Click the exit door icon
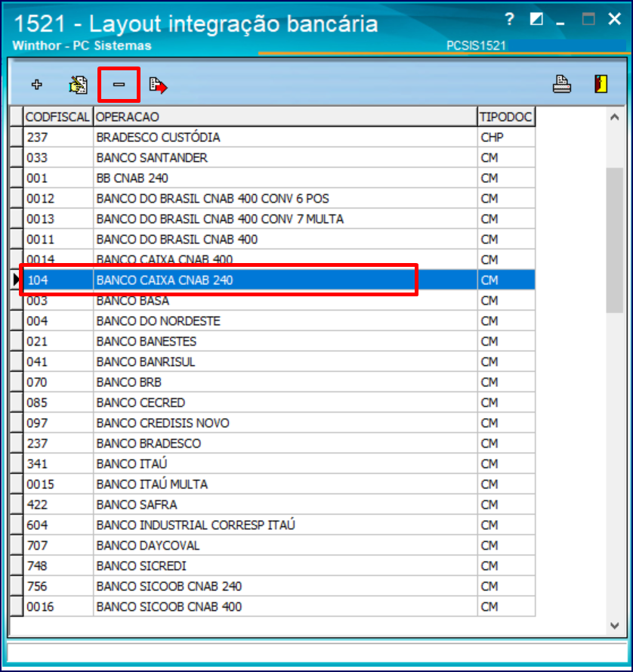The height and width of the screenshot is (672, 633). (601, 84)
